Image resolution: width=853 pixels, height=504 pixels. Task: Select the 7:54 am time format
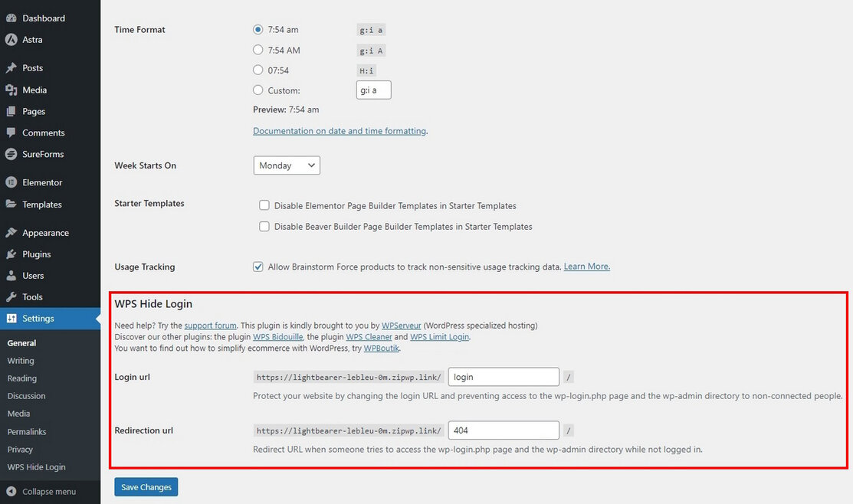pos(258,29)
